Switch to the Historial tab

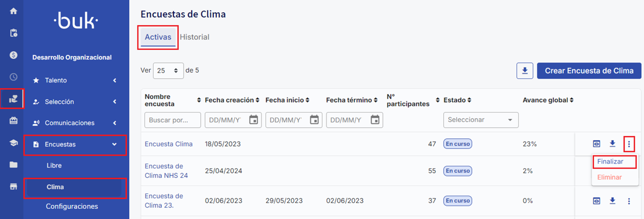[195, 37]
